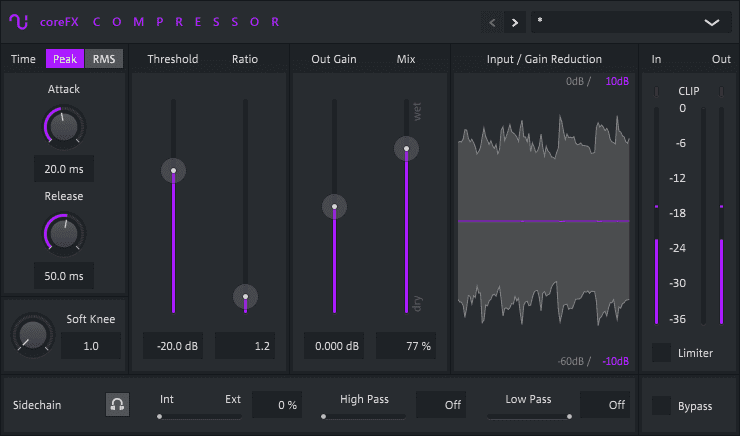
Task: Toggle the Bypass checkbox
Action: 661,405
